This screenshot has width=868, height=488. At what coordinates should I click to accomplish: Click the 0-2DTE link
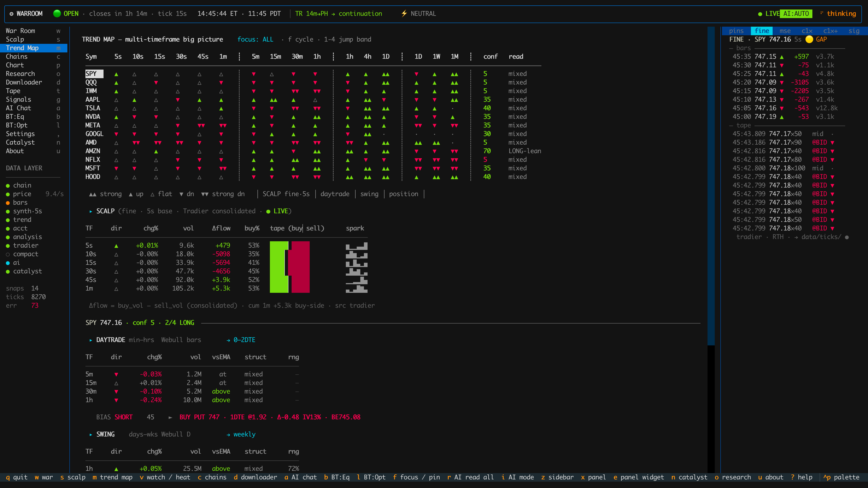[244, 340]
